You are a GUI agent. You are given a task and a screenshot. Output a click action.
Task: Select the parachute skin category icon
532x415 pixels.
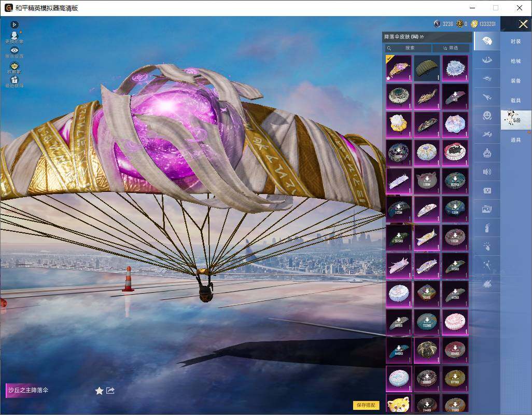tap(487, 41)
